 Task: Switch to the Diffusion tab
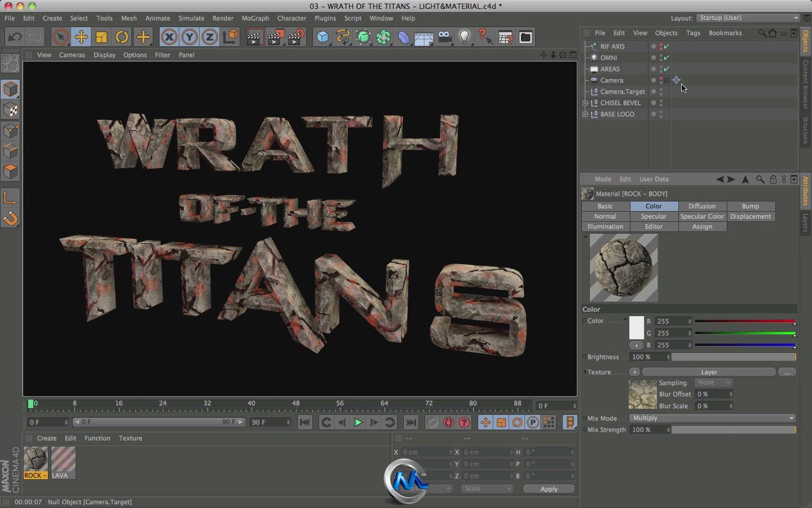pos(702,206)
